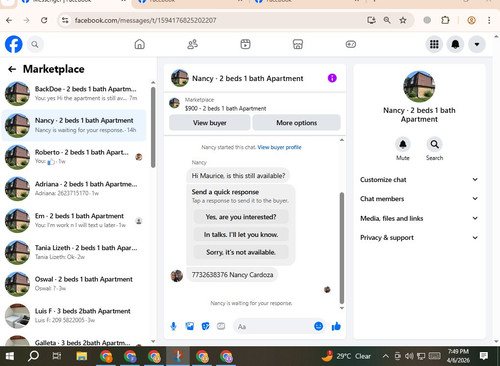This screenshot has height=366, width=500.
Task: Click $900 - 2 beds 1 bath listing text
Action: pyautogui.click(x=226, y=109)
